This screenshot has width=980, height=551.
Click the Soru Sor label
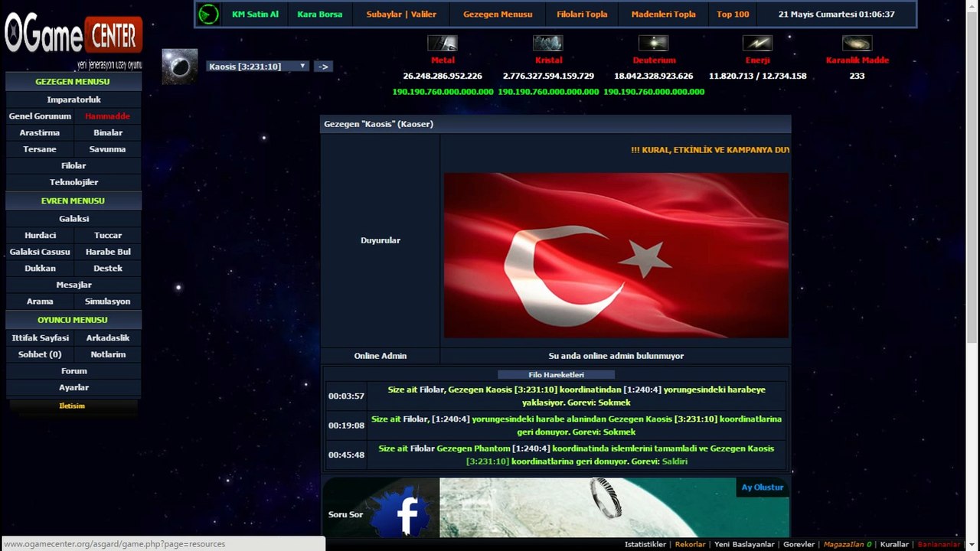[345, 514]
